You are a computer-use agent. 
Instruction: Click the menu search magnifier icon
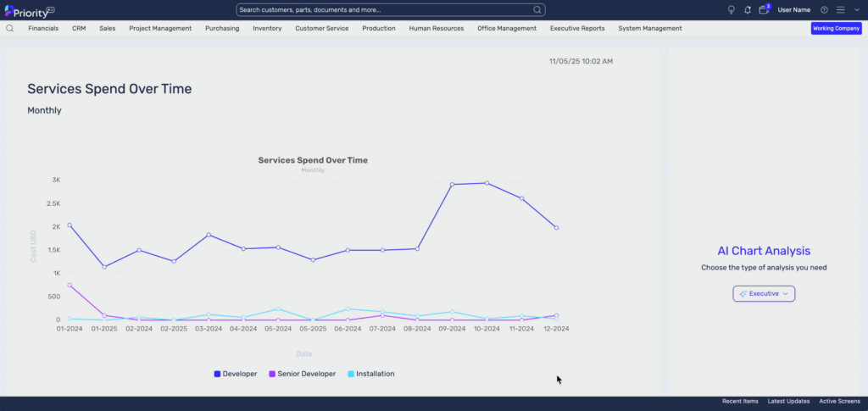click(9, 28)
